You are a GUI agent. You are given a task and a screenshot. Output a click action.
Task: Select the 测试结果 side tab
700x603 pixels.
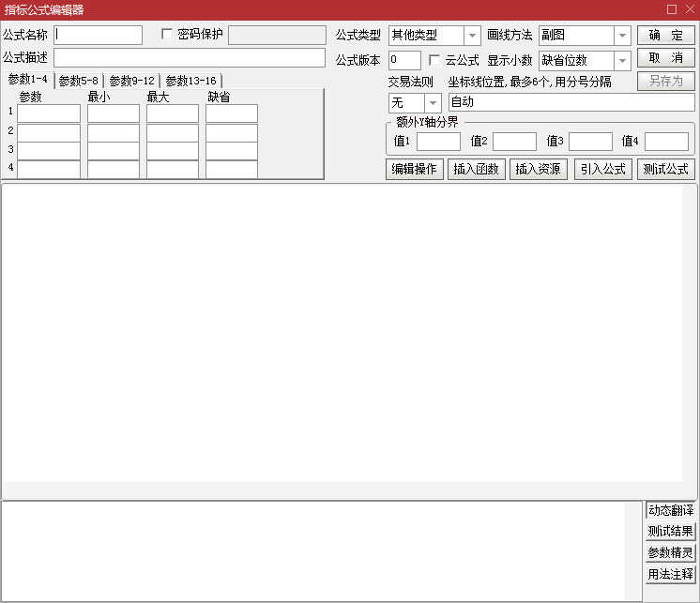click(671, 531)
